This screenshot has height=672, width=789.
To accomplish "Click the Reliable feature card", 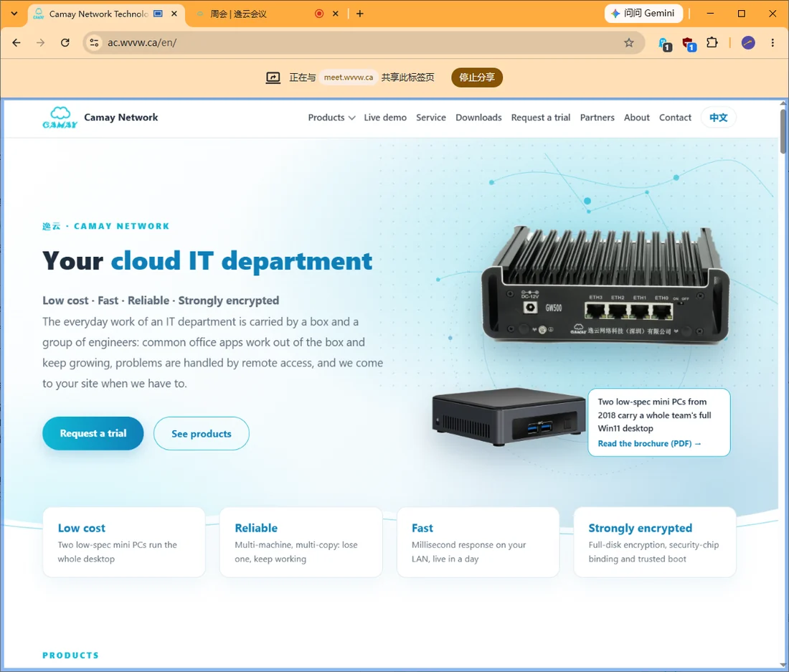I will pos(301,542).
